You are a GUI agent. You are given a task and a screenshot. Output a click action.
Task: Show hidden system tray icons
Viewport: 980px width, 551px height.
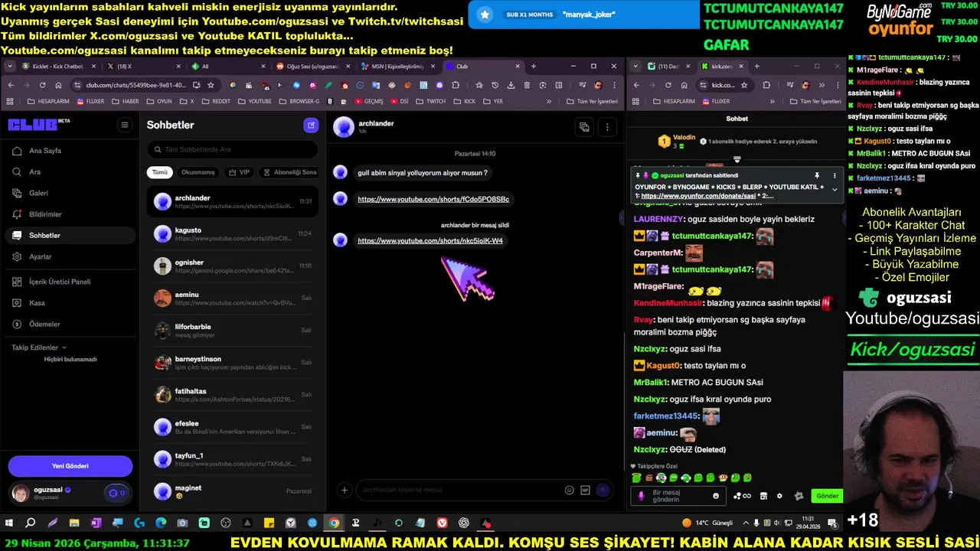pos(745,523)
